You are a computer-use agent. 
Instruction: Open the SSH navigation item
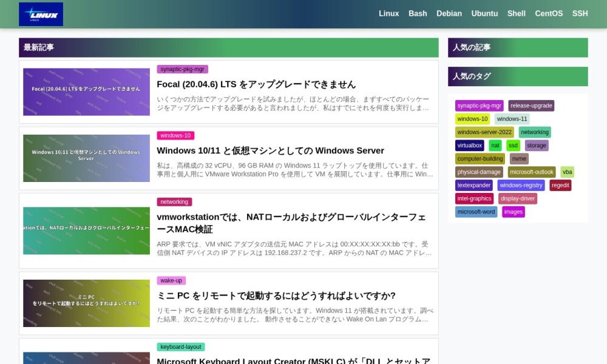click(x=580, y=14)
